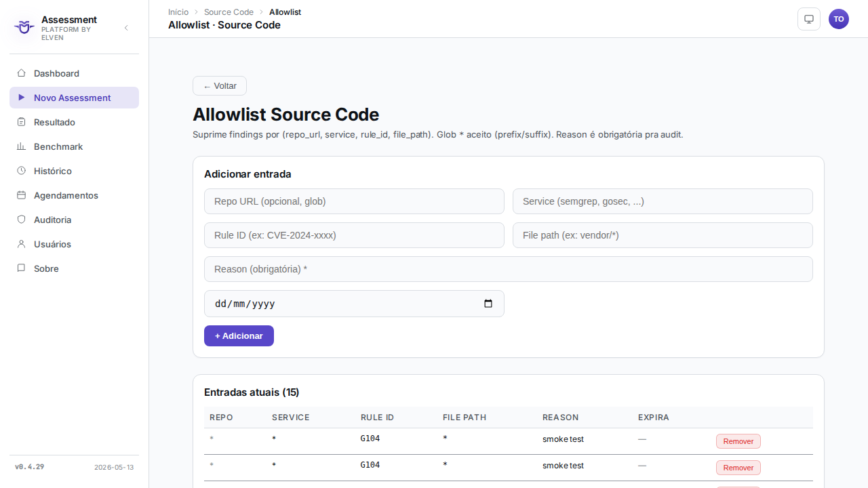Collapse the sidebar with the chevron arrow
This screenshot has width=868, height=488.
pyautogui.click(x=126, y=28)
